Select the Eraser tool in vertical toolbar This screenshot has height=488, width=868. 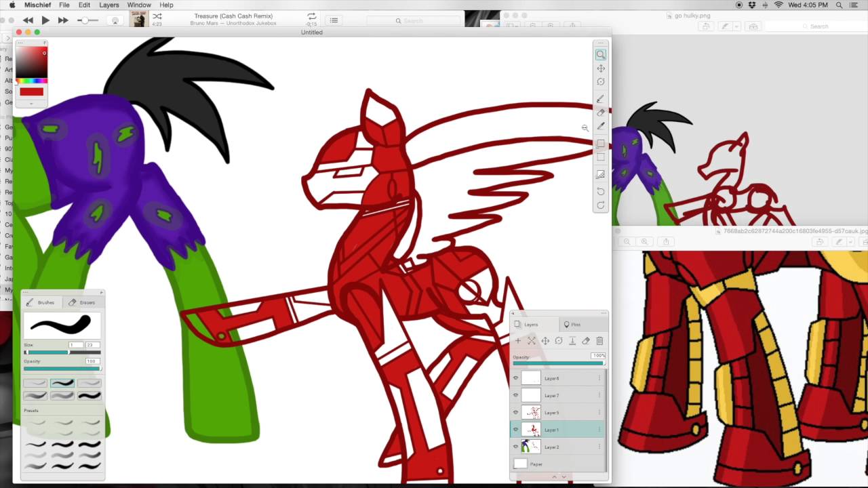601,113
